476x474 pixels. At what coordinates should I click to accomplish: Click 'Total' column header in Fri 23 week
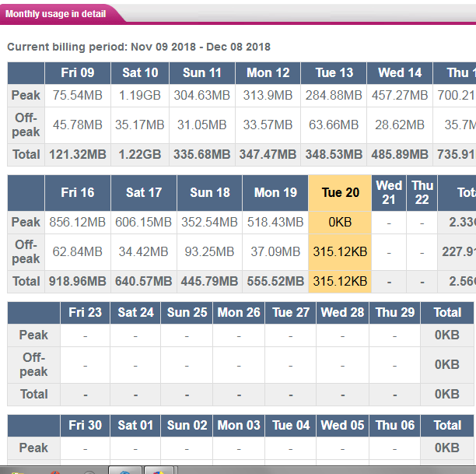click(447, 312)
